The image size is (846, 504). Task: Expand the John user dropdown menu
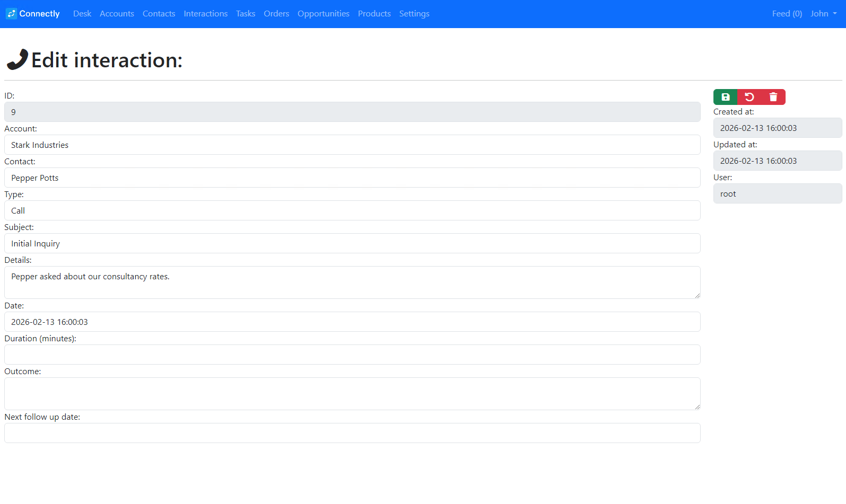pos(823,14)
